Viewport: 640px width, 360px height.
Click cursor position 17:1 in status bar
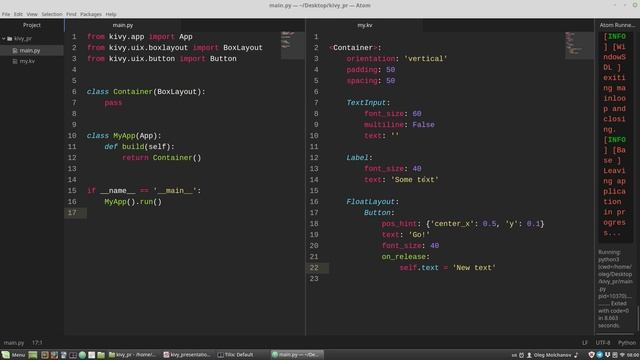click(x=37, y=343)
